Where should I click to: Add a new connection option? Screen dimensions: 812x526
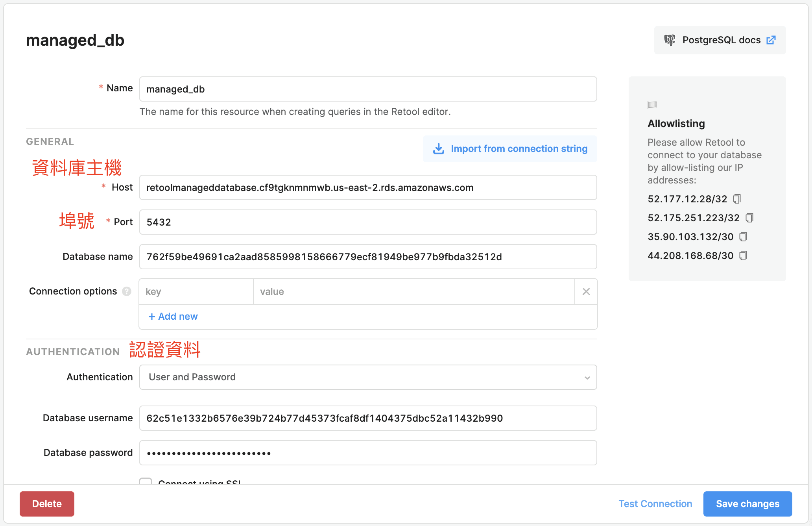pos(173,317)
